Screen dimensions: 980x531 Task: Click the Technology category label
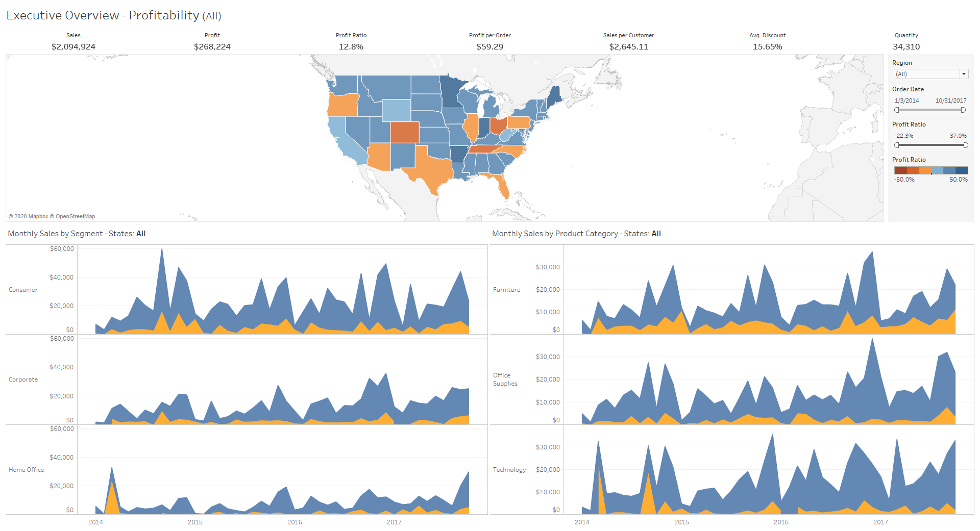[509, 470]
